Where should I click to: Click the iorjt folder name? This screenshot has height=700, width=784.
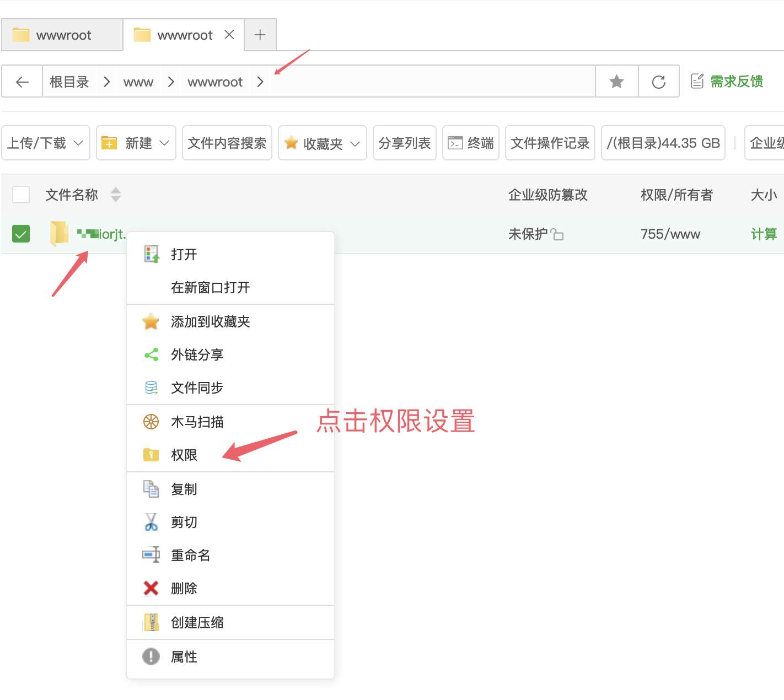[x=101, y=234]
